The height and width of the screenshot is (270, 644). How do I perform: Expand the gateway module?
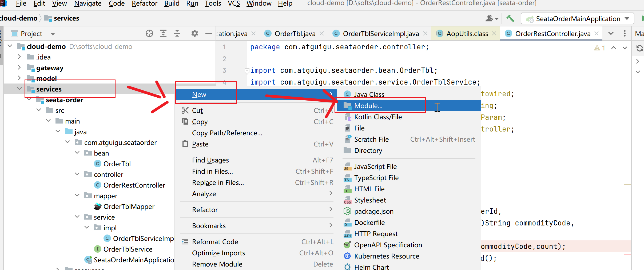coord(19,67)
